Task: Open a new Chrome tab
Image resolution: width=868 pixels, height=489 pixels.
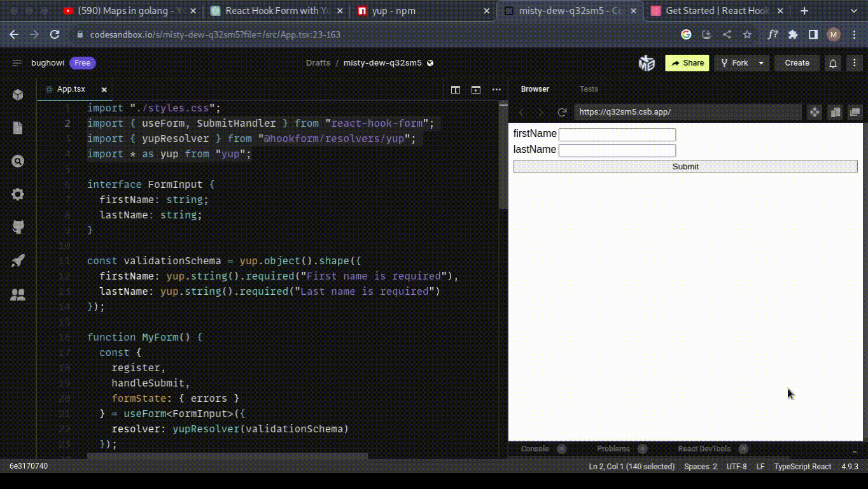Action: coord(804,11)
